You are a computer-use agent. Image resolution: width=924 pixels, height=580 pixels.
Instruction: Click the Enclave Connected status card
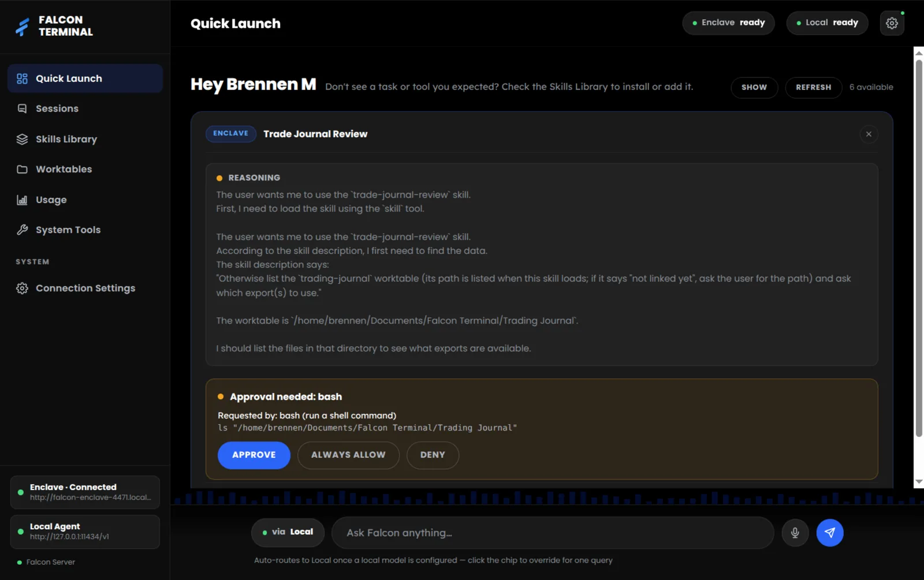coord(85,492)
